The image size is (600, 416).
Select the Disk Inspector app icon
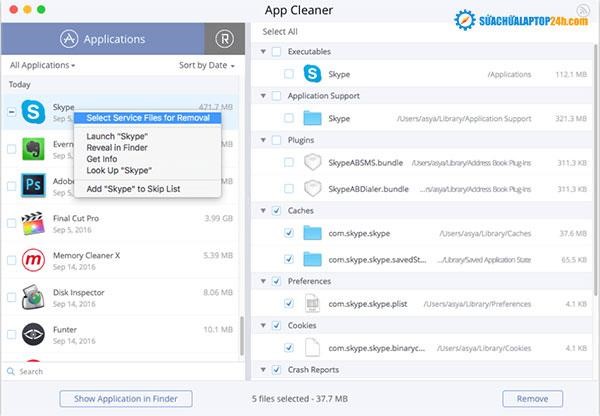(x=35, y=298)
